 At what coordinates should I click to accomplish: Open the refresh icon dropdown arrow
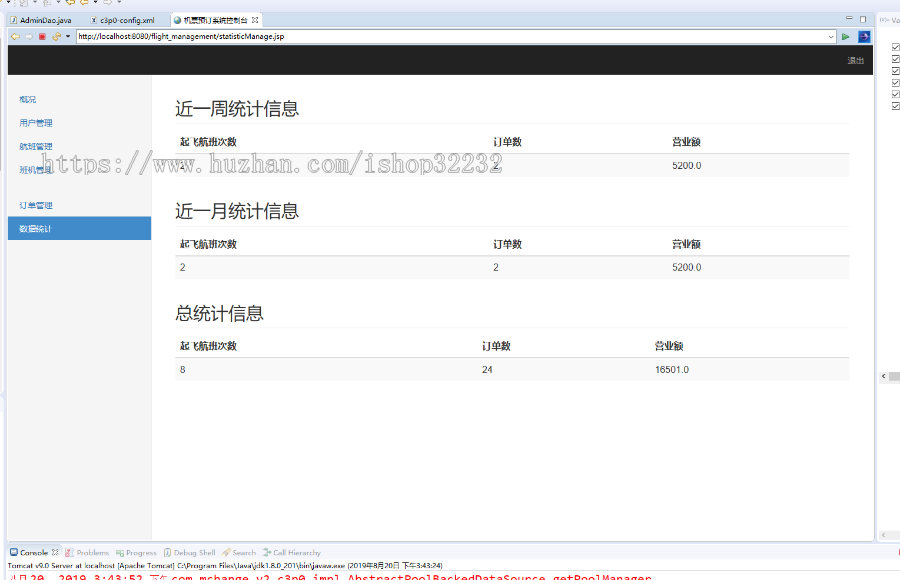pos(67,36)
